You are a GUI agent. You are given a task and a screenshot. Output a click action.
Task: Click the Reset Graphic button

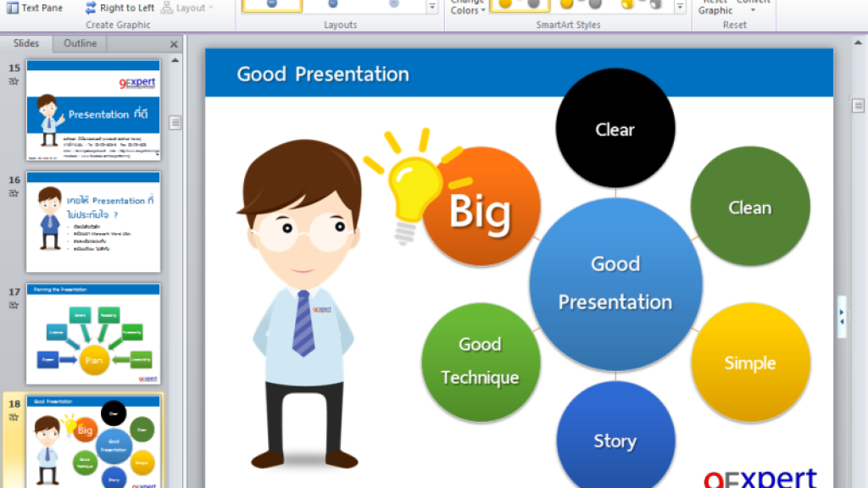(x=715, y=8)
